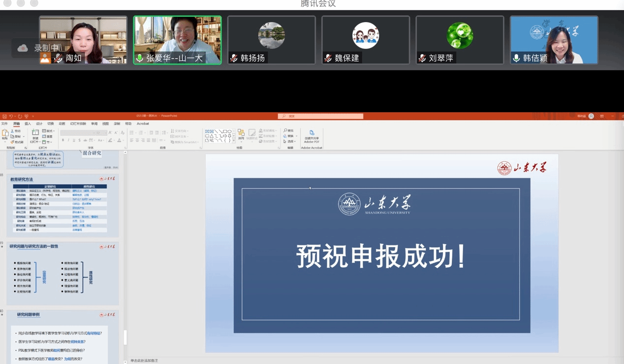Expand the shapes gallery more arrow
Image resolution: width=624 pixels, height=364 pixels.
tap(234, 141)
